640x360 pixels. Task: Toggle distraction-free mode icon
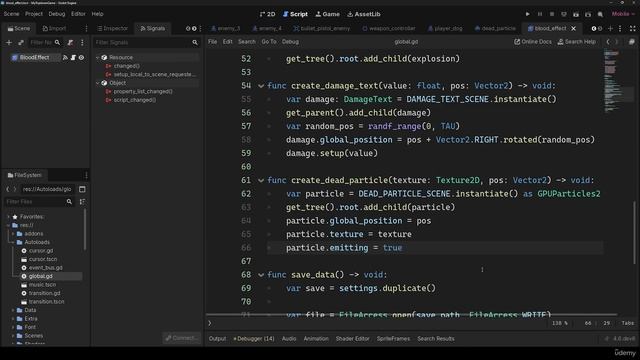[632, 28]
